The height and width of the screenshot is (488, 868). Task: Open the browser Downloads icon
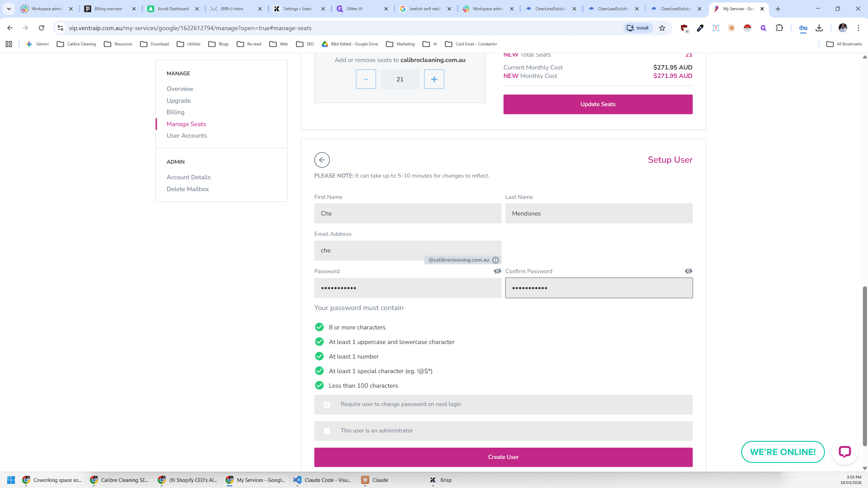819,28
